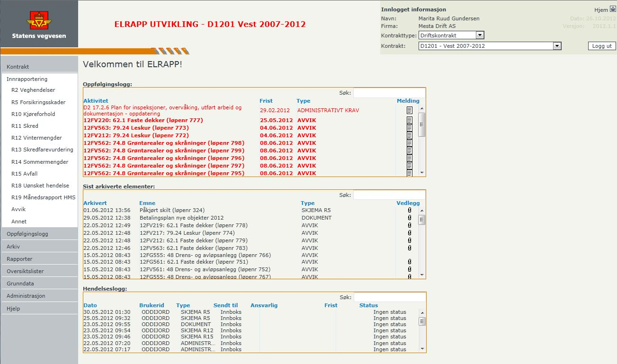617x364 pixels.
Task: Click the Statens vegvesen logo
Action: pyautogui.click(x=39, y=24)
